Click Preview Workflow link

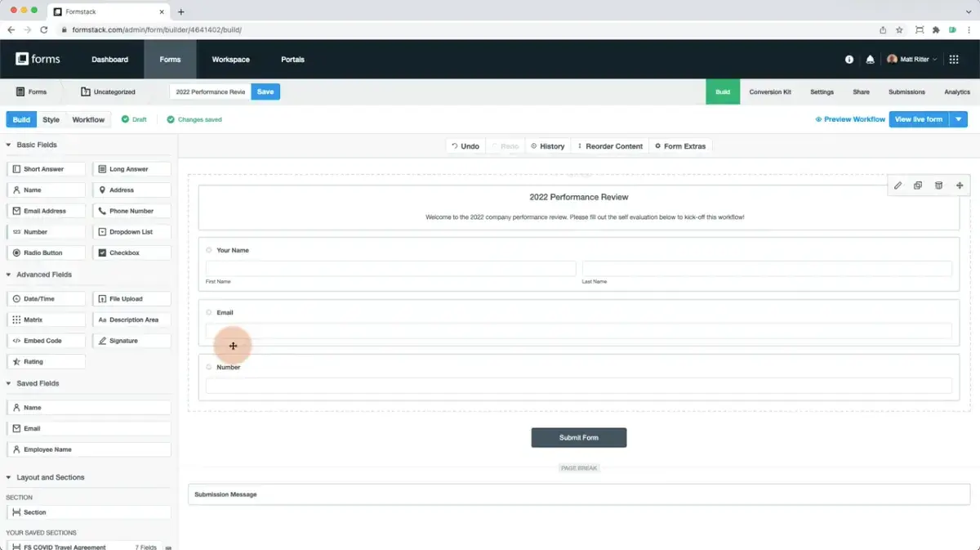pyautogui.click(x=850, y=119)
